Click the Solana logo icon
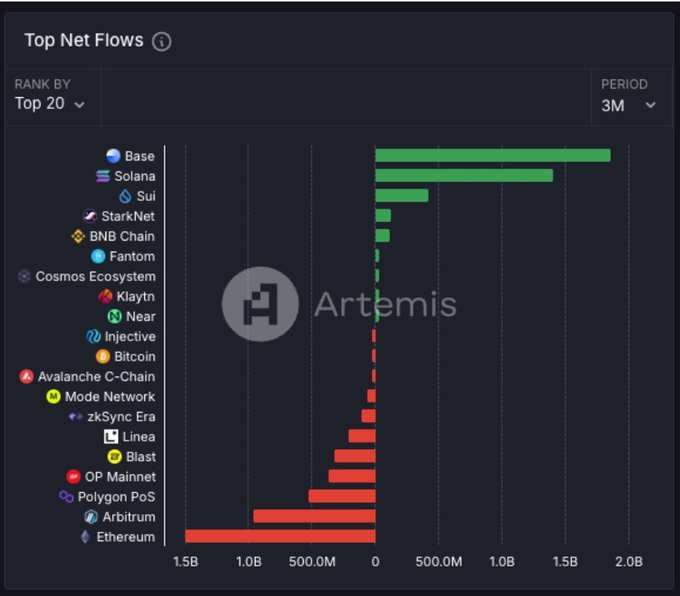This screenshot has width=680, height=596. (103, 176)
